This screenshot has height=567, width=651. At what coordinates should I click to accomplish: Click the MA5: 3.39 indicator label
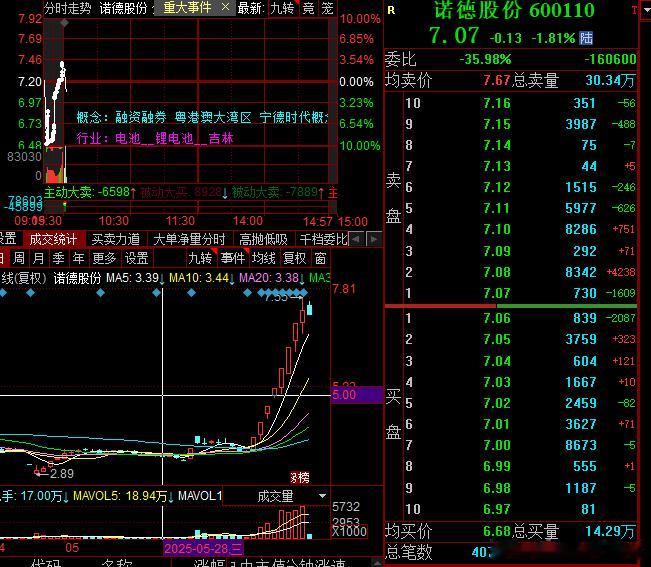pos(132,278)
